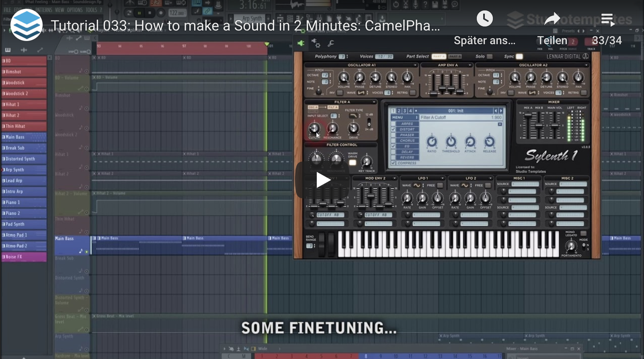Click the Oscillator A1 wave shape selector
This screenshot has width=644, height=359.
361,93
